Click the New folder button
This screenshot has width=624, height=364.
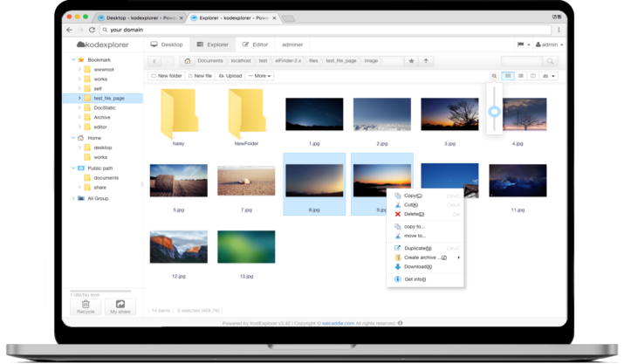point(167,76)
